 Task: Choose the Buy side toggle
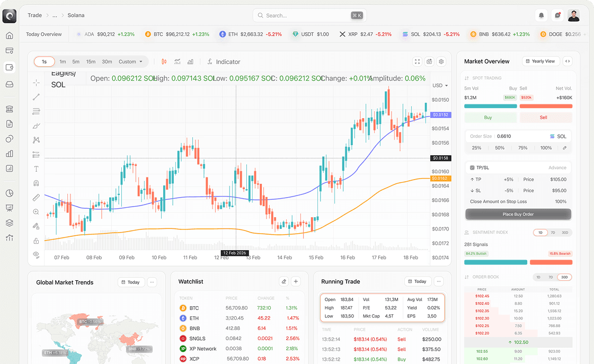click(491, 118)
